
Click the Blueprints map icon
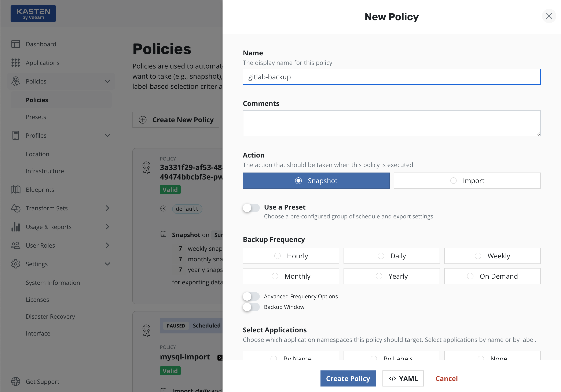click(15, 189)
